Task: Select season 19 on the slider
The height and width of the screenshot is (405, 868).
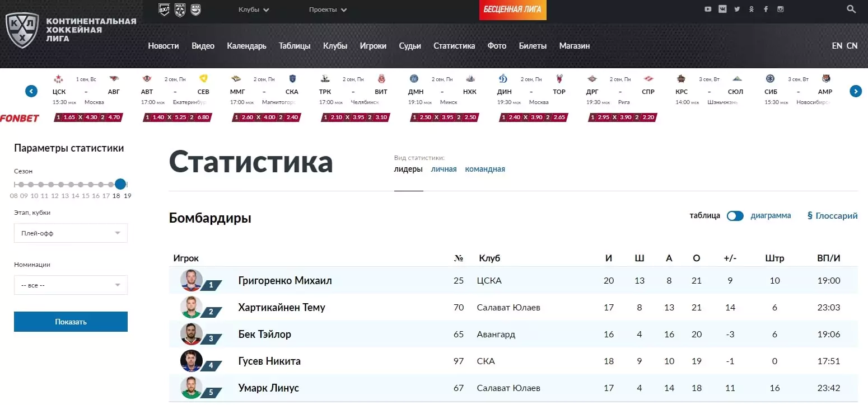Action: pos(128,196)
